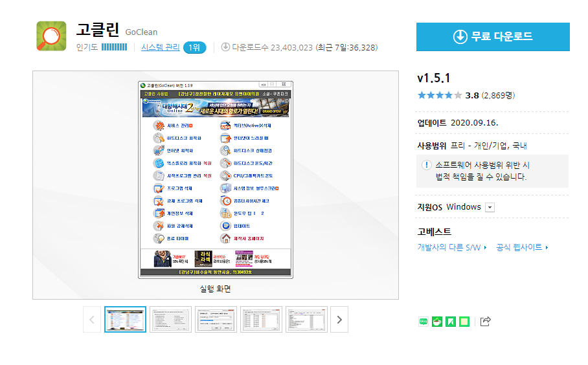Viewport: 588px width, 365px height.
Task: Share to Naver blog icon
Action: tap(424, 322)
